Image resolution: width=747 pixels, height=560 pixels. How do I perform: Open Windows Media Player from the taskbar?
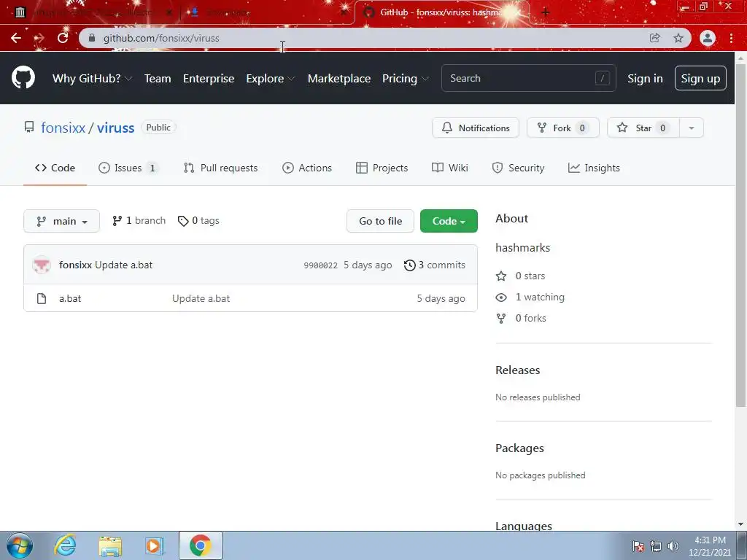click(154, 545)
